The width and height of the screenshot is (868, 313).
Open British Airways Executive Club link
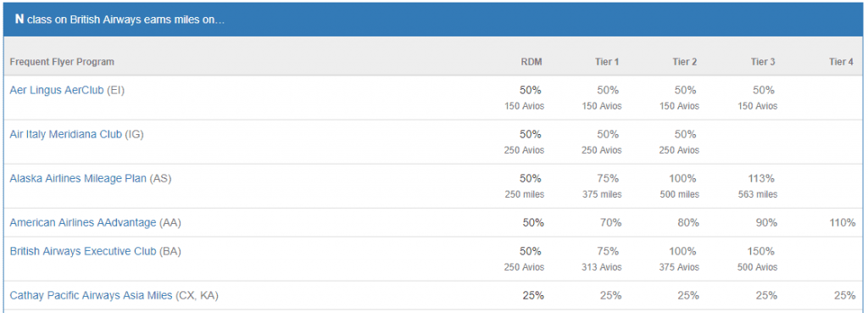click(83, 251)
